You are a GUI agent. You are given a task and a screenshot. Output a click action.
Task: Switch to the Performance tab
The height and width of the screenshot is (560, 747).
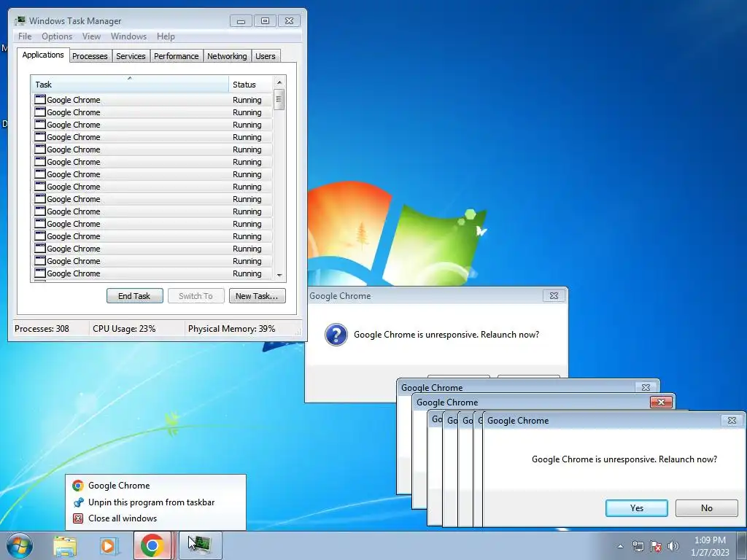pyautogui.click(x=177, y=56)
